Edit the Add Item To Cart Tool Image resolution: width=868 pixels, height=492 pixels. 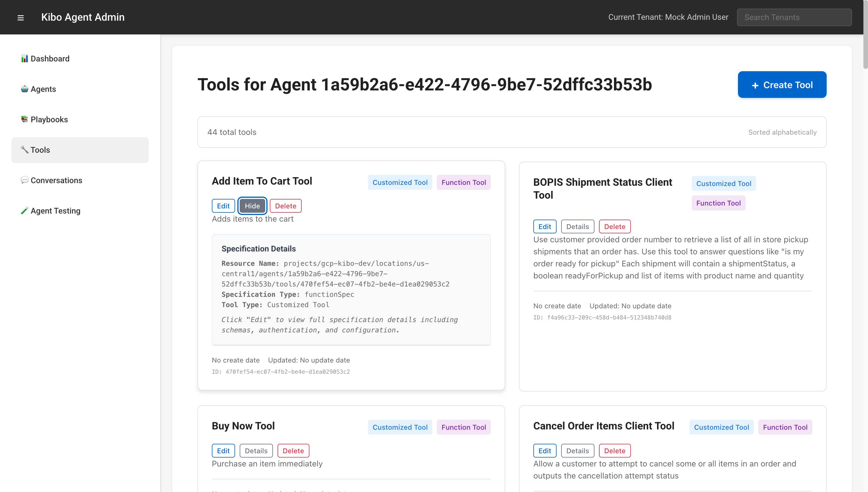pos(223,206)
